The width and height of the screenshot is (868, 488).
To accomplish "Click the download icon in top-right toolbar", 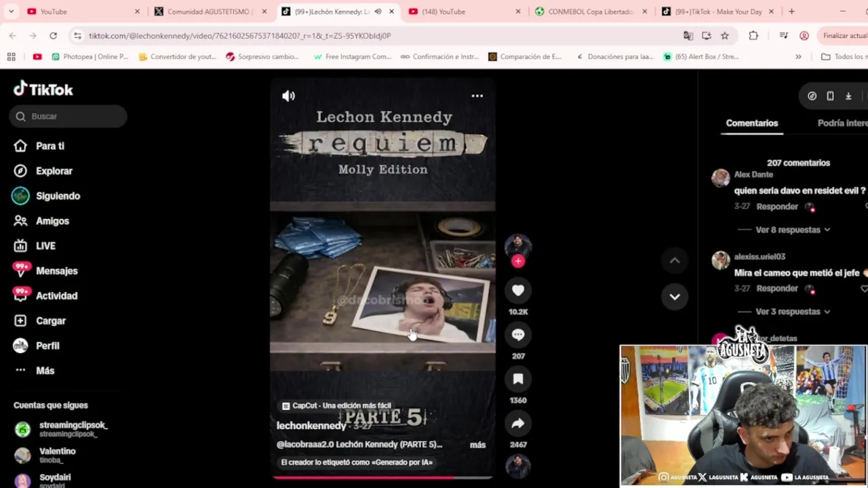I will click(x=848, y=96).
